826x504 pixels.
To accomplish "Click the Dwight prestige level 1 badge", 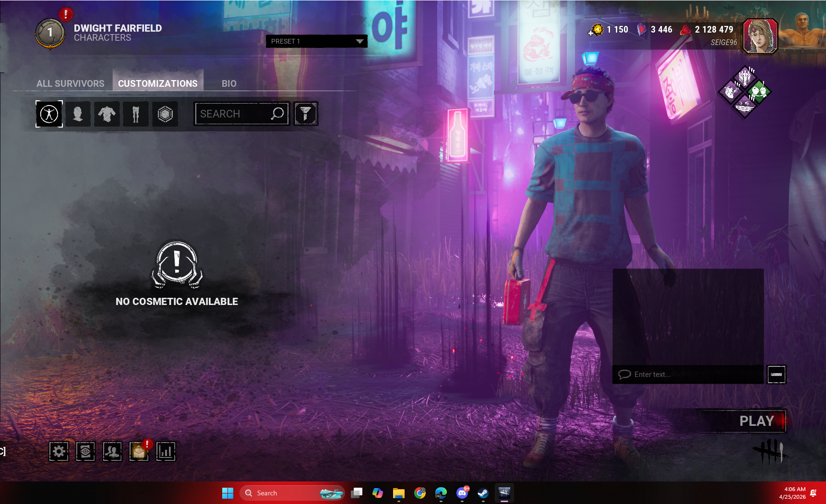I will (x=50, y=33).
